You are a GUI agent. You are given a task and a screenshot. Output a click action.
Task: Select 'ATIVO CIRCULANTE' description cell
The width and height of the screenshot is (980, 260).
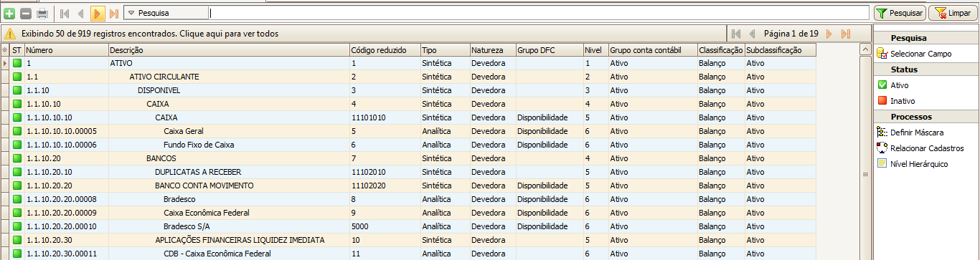click(228, 77)
